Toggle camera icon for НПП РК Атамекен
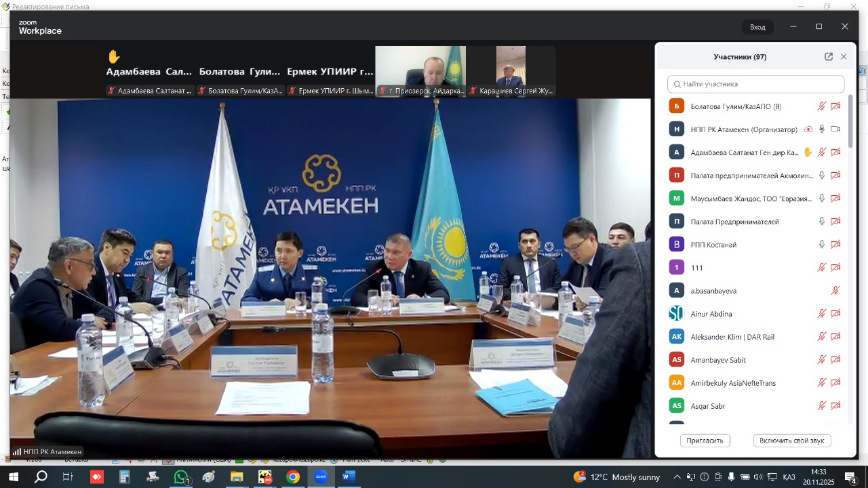Image resolution: width=868 pixels, height=488 pixels. [835, 129]
